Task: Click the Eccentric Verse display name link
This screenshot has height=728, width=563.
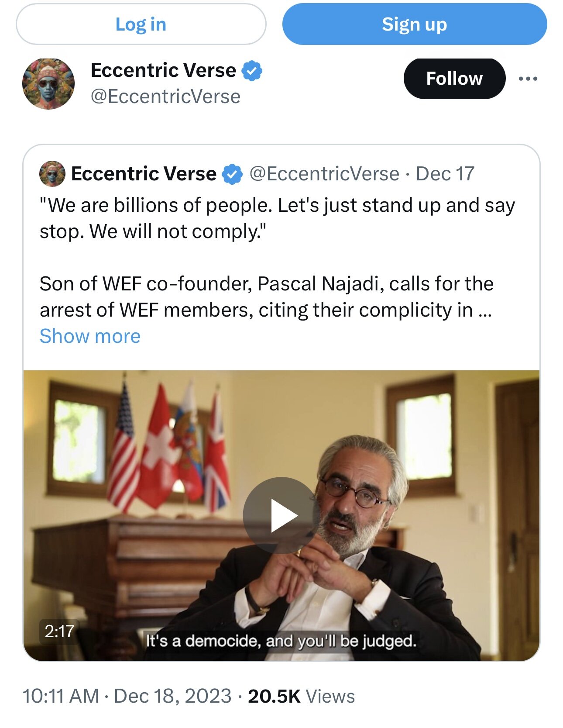Action: point(162,70)
